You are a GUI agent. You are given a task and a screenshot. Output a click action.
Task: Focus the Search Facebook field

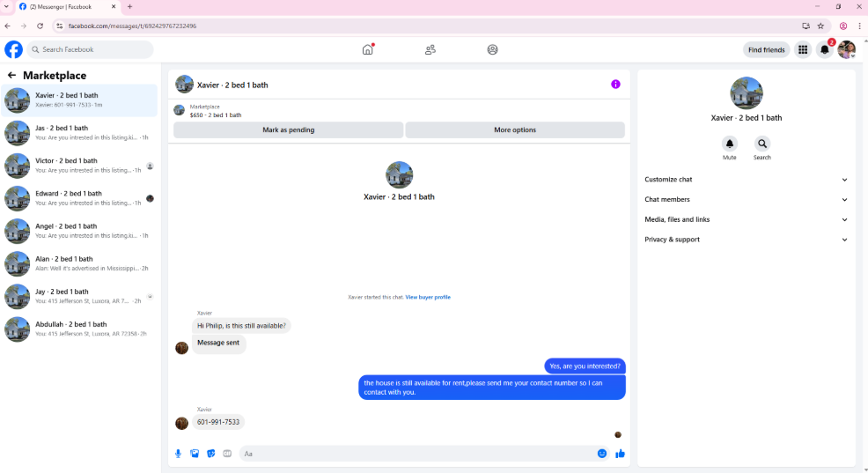tap(90, 49)
